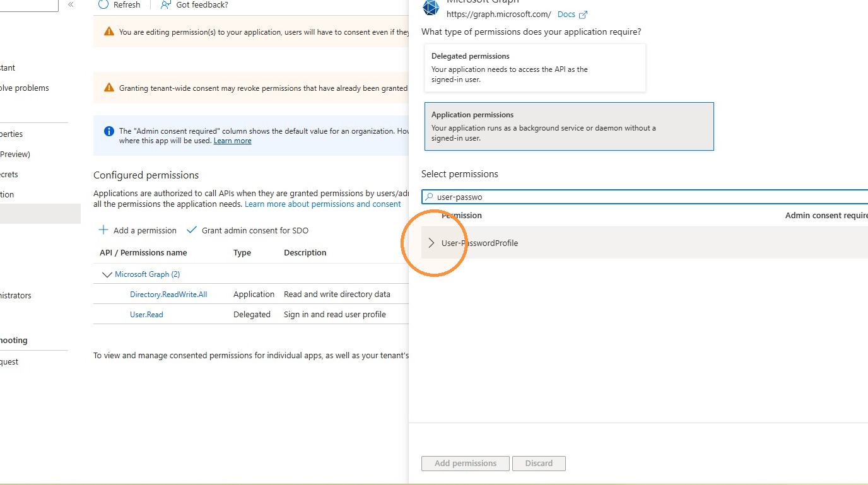This screenshot has height=485, width=868.
Task: Click the warning icon in the tenant-wide consent banner
Action: (109, 88)
